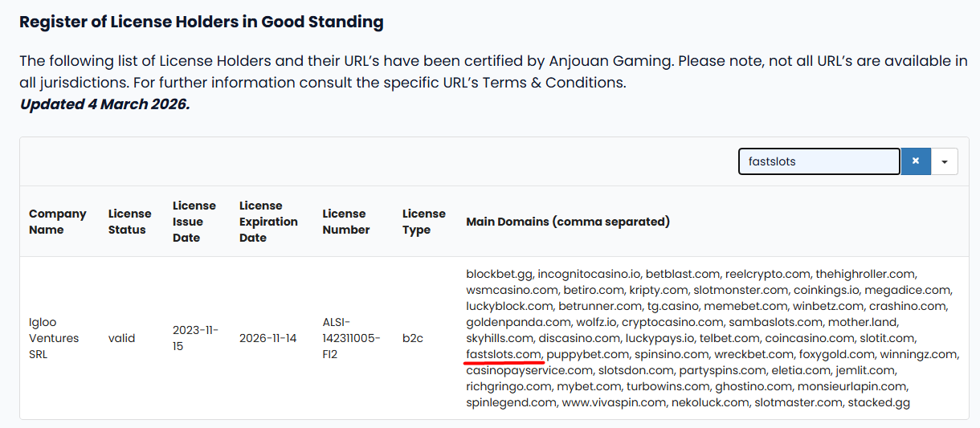The width and height of the screenshot is (980, 428).
Task: Click the license number ALSI-142311005-FI2
Action: click(352, 338)
